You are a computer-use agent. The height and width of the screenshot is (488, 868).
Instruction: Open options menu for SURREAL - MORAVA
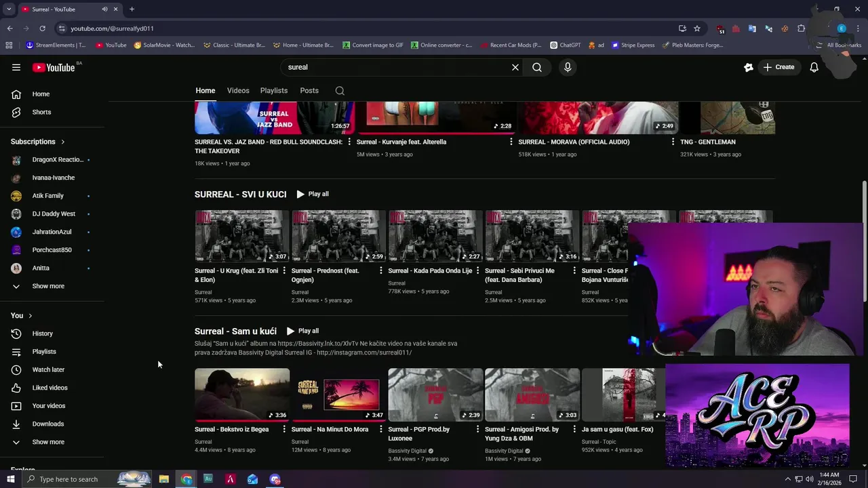point(673,142)
